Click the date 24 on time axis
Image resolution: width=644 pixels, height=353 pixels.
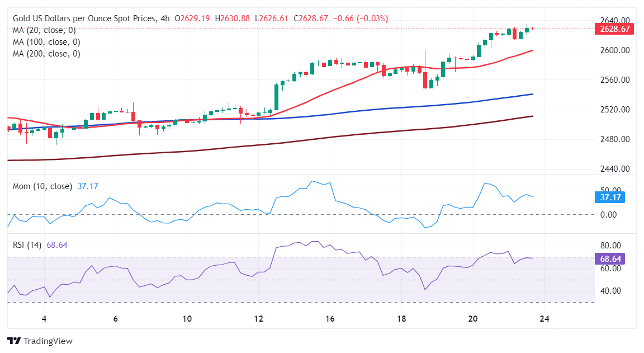tap(544, 318)
